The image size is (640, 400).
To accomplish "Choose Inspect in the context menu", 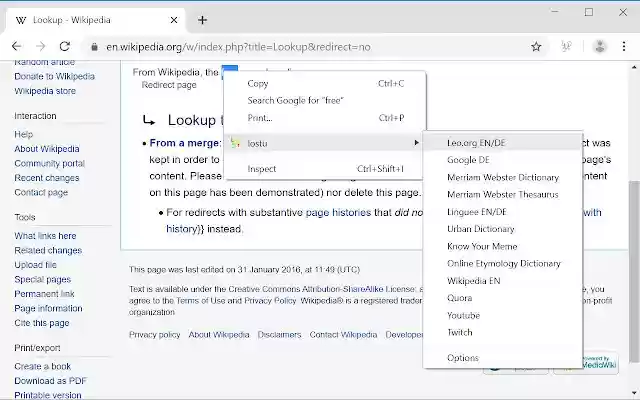I will point(325,169).
